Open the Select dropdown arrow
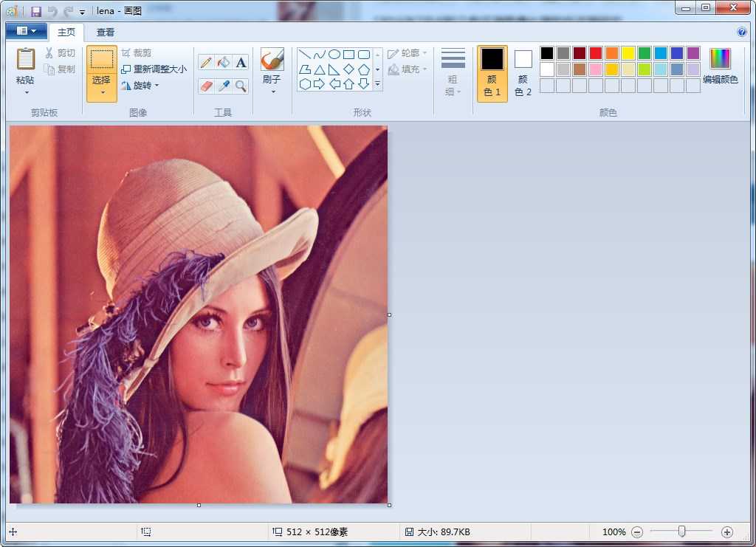The image size is (756, 547). [102, 92]
